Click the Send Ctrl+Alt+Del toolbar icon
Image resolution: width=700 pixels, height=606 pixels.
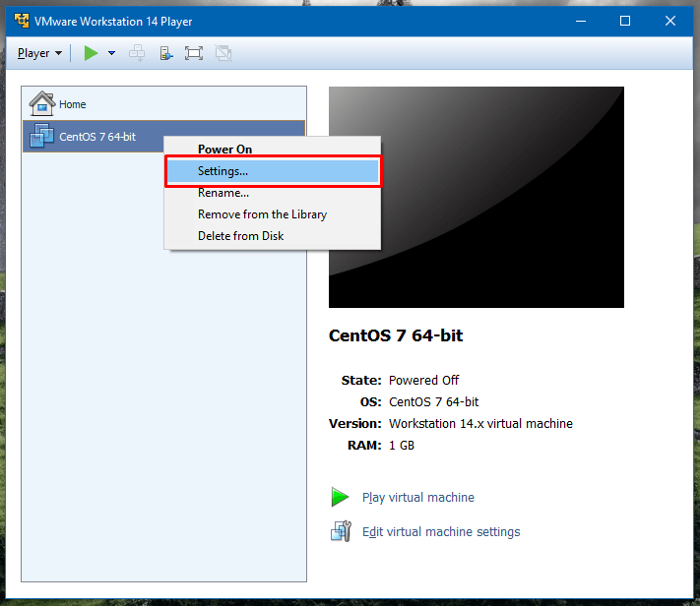coord(137,53)
